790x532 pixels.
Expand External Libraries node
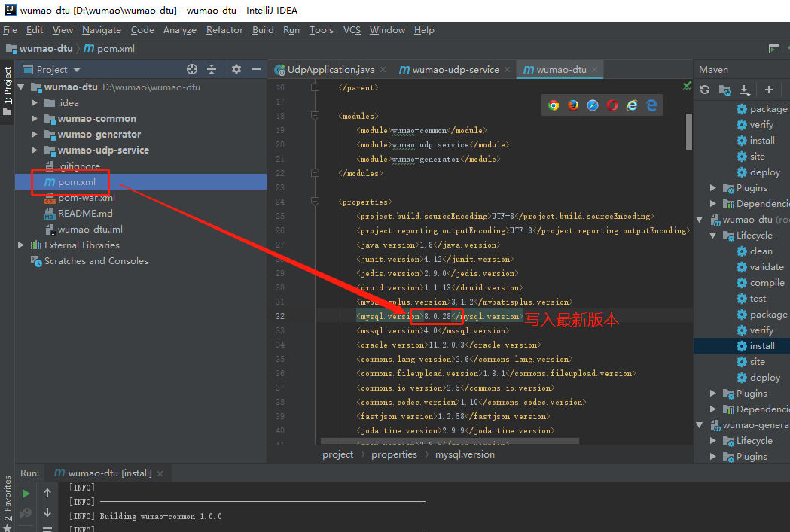point(20,245)
